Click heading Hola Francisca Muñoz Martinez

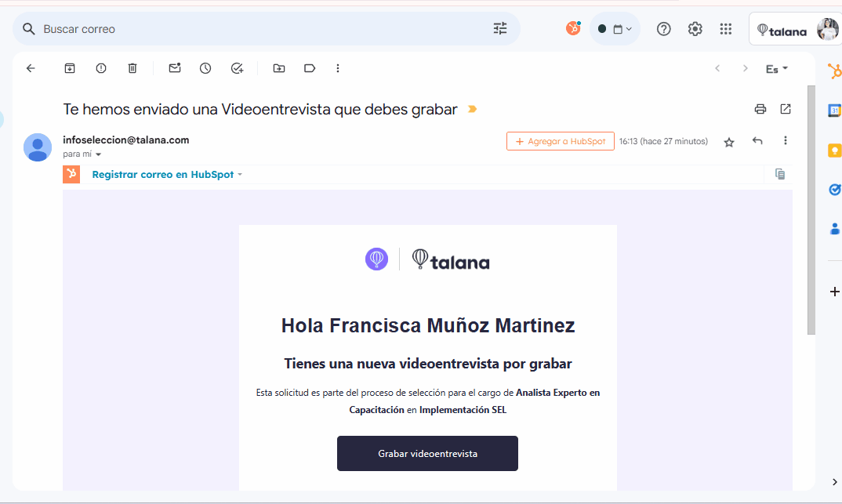[428, 325]
